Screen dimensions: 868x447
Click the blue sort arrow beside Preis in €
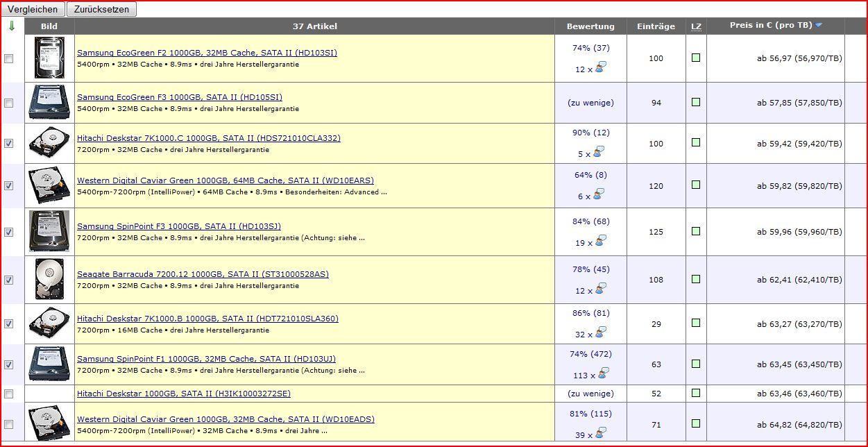pos(819,26)
